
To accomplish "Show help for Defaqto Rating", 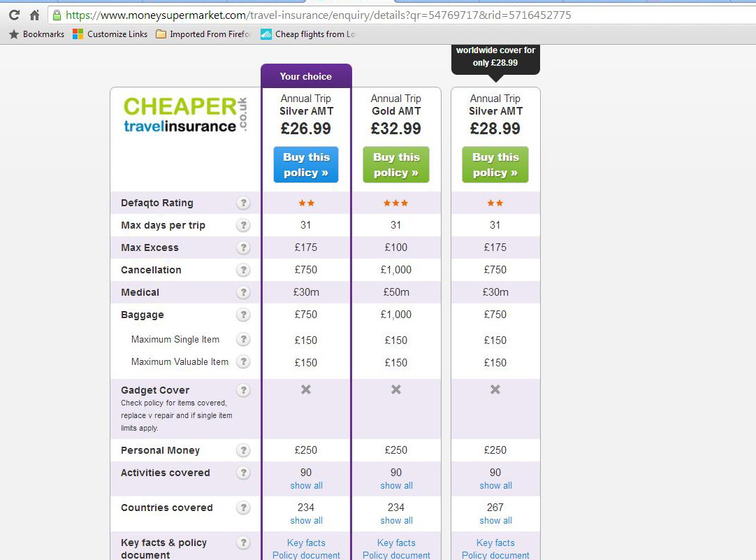I will point(243,203).
